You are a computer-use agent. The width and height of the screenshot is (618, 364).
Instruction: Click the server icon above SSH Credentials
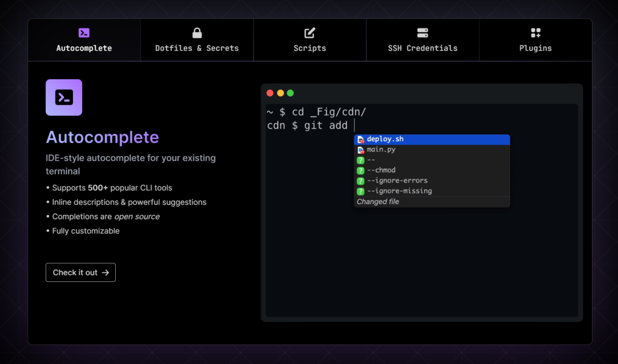(422, 33)
